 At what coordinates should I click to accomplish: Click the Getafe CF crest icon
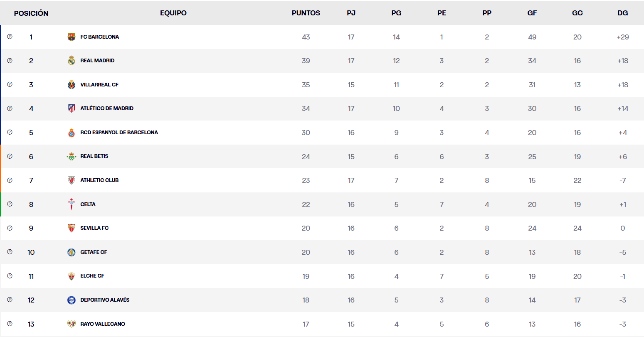72,252
